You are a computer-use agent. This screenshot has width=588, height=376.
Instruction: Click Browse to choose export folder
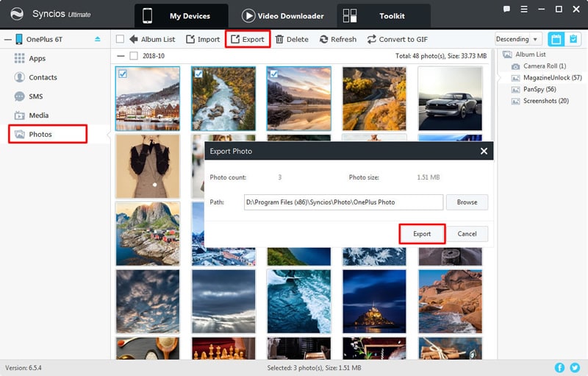pos(467,202)
